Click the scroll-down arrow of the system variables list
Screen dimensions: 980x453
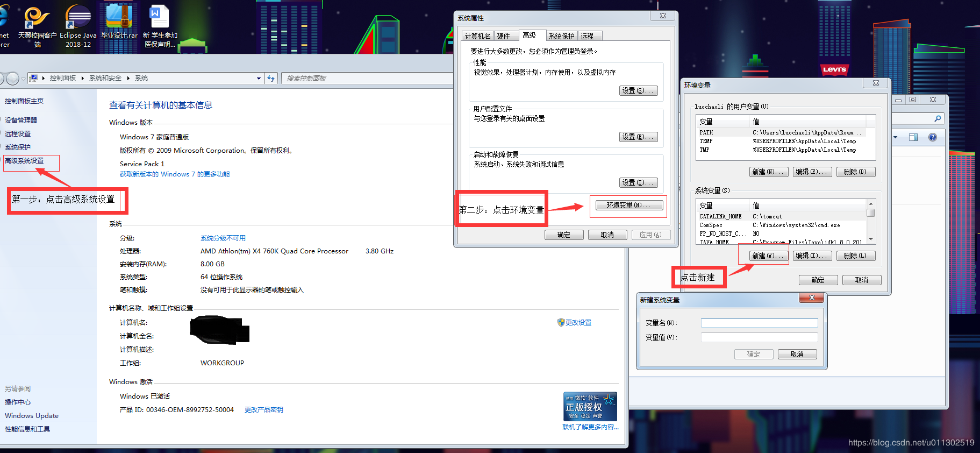pyautogui.click(x=871, y=240)
